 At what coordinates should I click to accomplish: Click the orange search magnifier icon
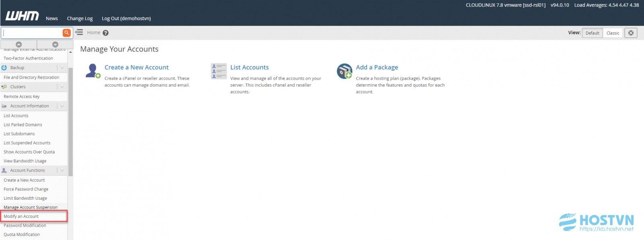[67, 33]
